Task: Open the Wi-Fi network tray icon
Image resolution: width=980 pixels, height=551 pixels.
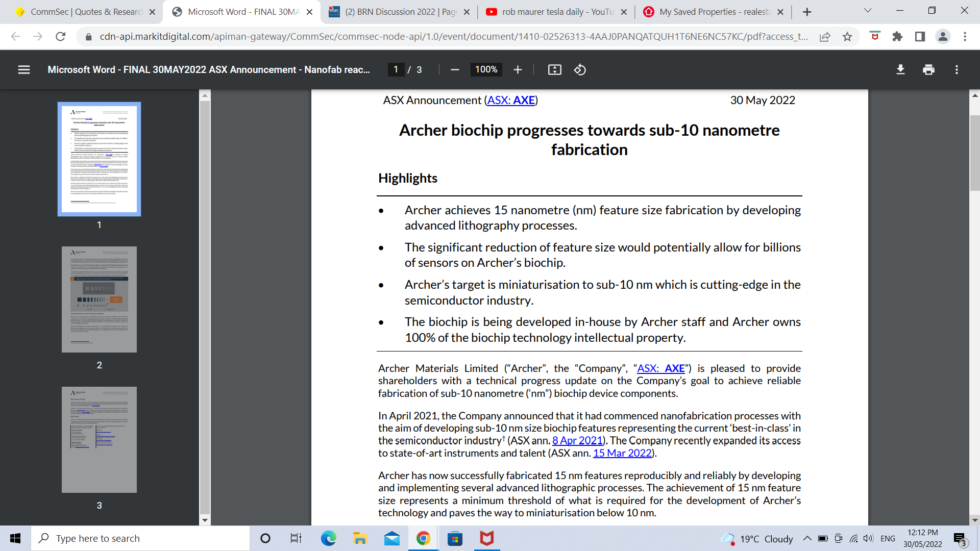Action: 853,538
